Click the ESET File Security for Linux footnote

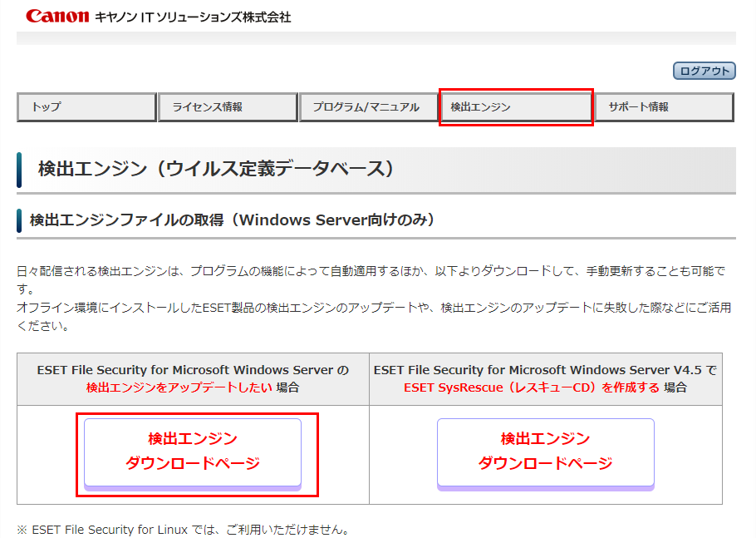(182, 529)
